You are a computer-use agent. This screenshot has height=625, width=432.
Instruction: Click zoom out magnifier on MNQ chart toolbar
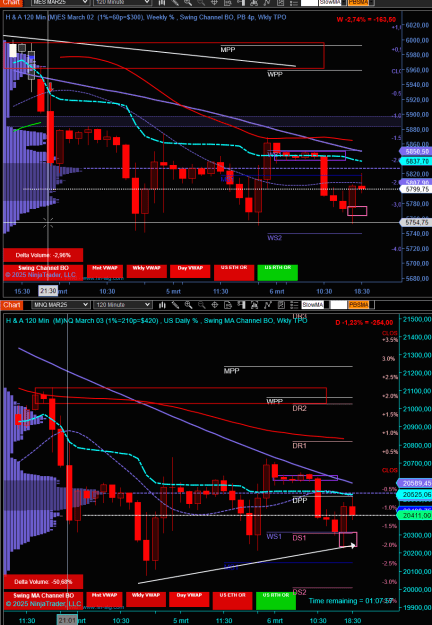coord(202,305)
